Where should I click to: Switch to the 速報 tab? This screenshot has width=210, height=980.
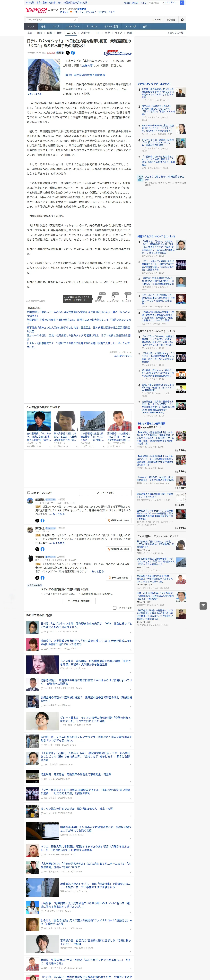pos(43,27)
